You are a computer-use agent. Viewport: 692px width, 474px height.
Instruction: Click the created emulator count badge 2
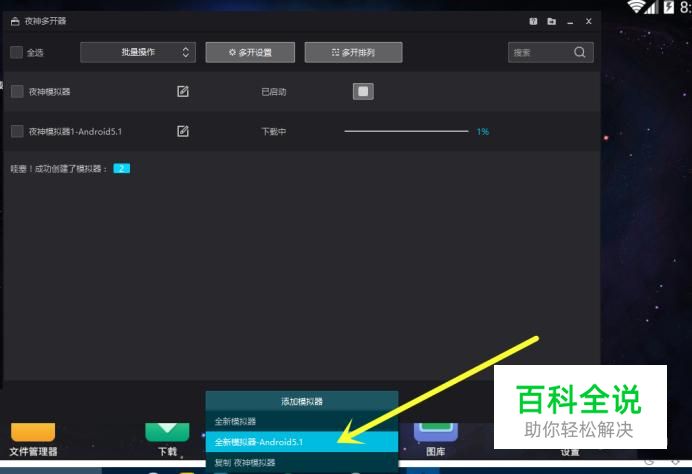[x=121, y=169]
